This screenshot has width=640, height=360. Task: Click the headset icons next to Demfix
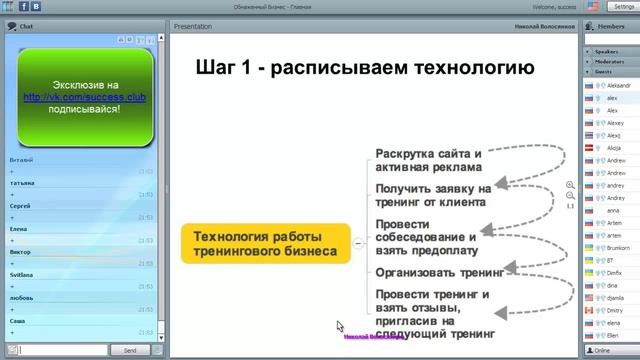tap(600, 273)
